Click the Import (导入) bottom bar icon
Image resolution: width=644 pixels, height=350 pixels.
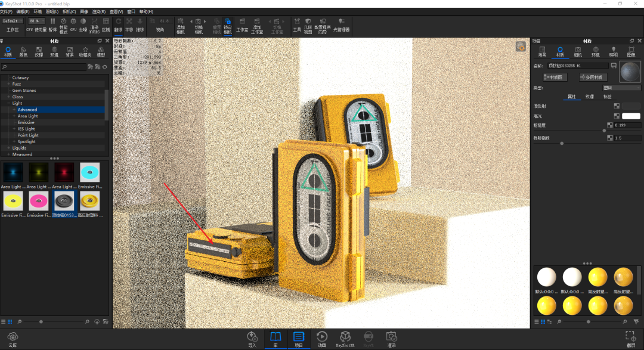click(252, 338)
